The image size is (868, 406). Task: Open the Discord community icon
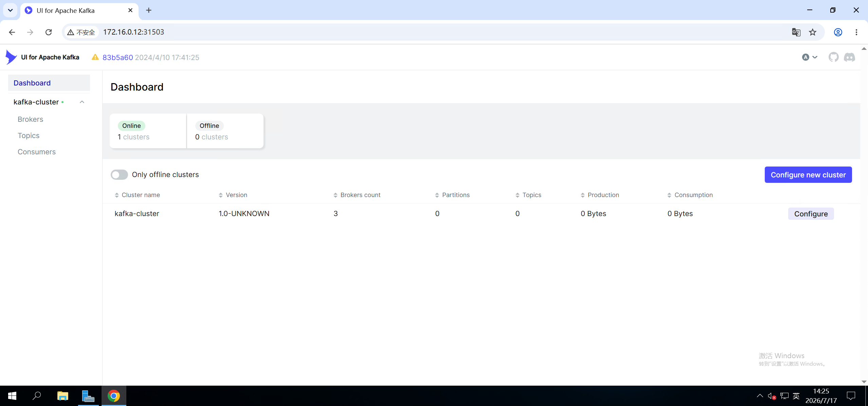[849, 57]
